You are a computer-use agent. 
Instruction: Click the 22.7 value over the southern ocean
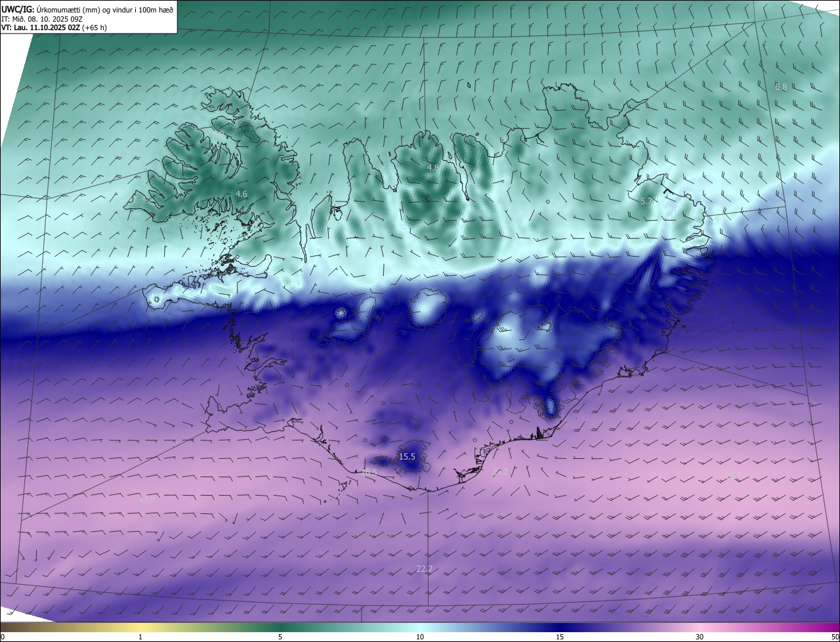[425, 569]
